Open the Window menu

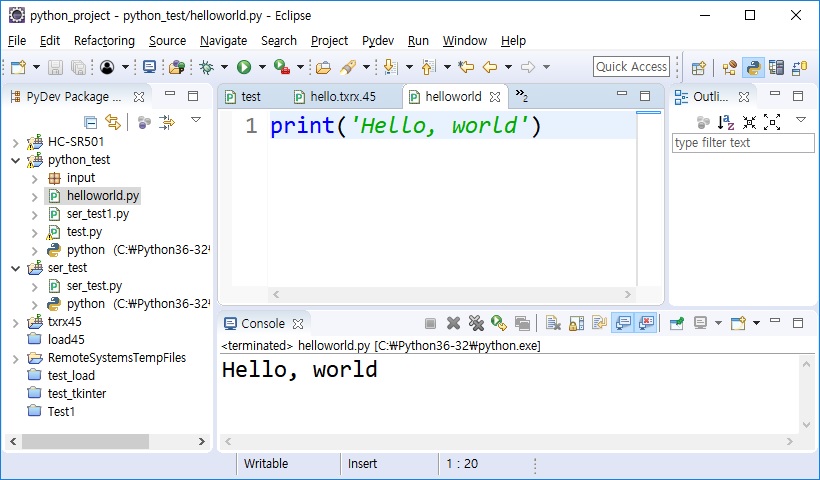coord(464,41)
